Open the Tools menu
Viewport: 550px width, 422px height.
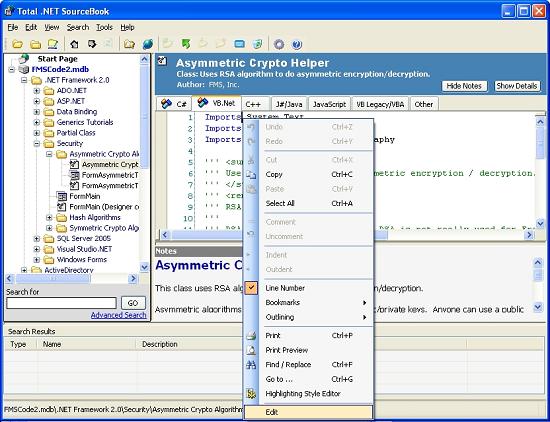click(104, 27)
